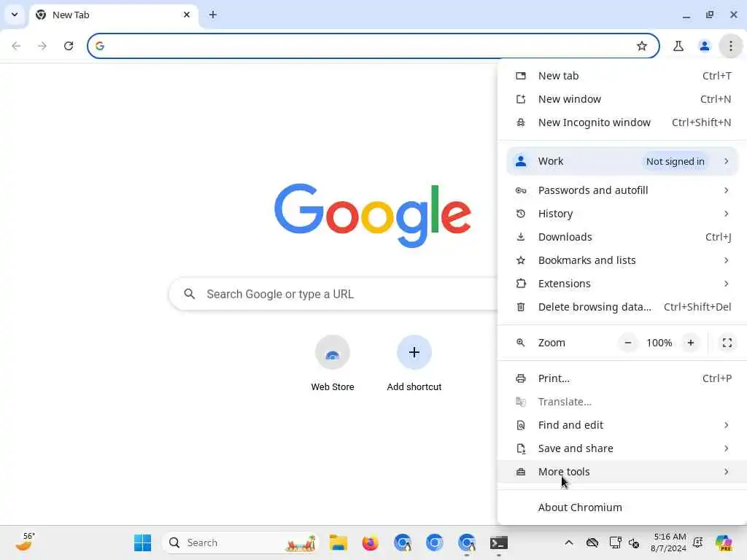Click the 100% zoom level value

pos(659,343)
